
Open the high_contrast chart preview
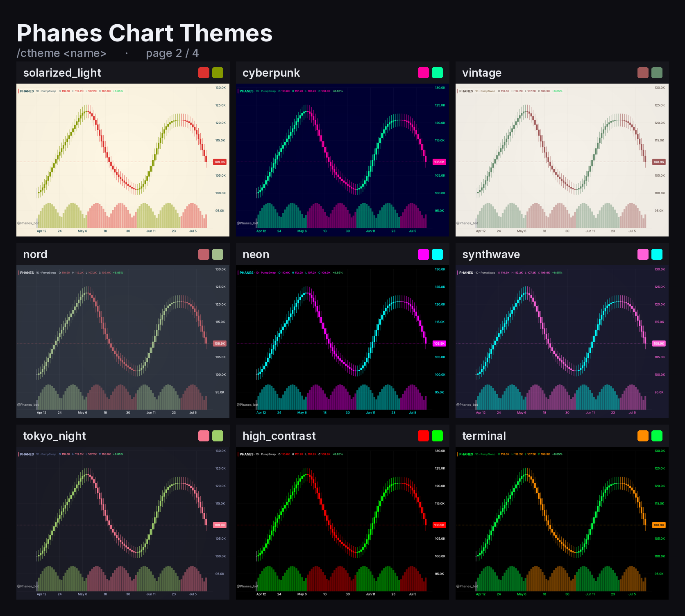point(342,523)
